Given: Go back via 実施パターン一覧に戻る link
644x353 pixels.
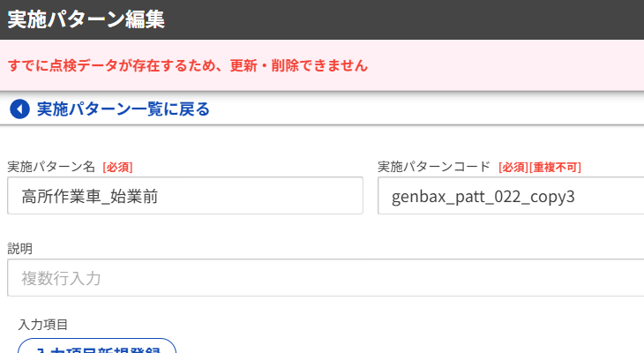Looking at the screenshot, I should click(x=123, y=109).
